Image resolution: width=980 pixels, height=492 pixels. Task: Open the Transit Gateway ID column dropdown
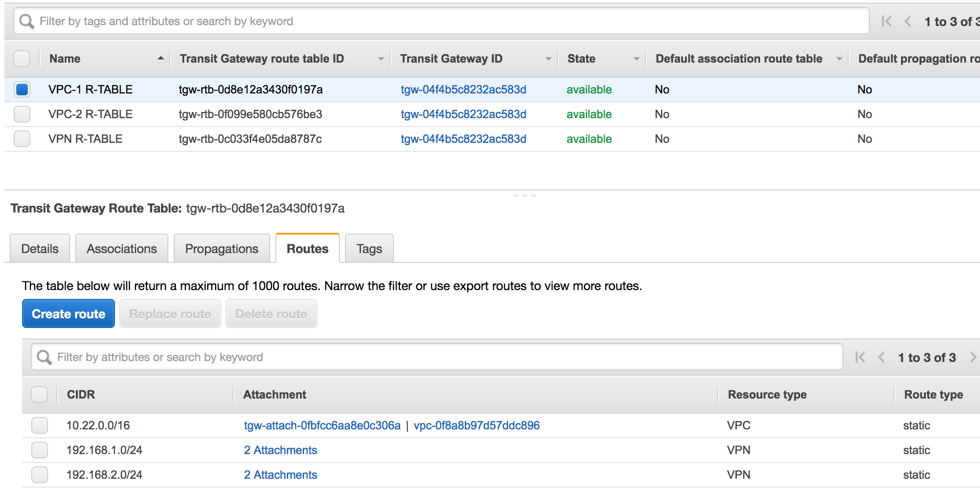point(549,59)
